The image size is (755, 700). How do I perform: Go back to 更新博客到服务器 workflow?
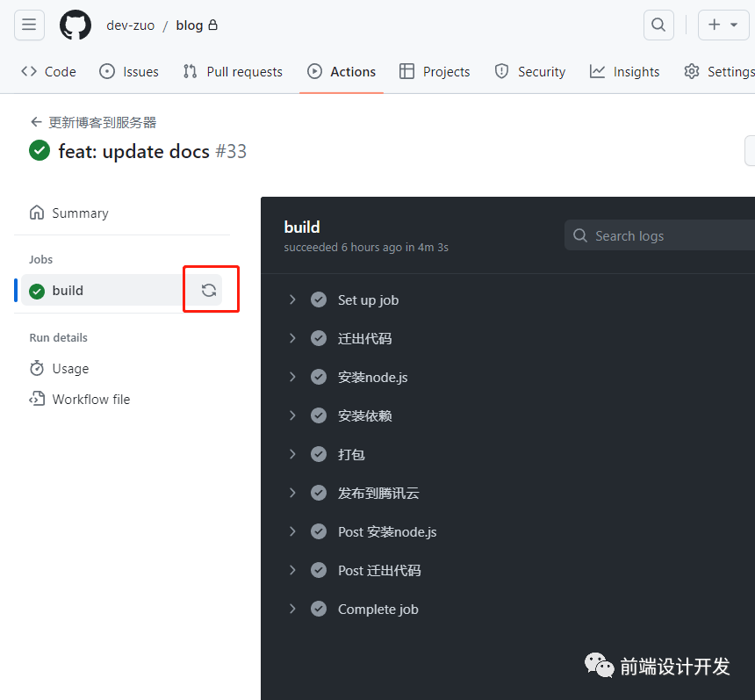[x=93, y=122]
